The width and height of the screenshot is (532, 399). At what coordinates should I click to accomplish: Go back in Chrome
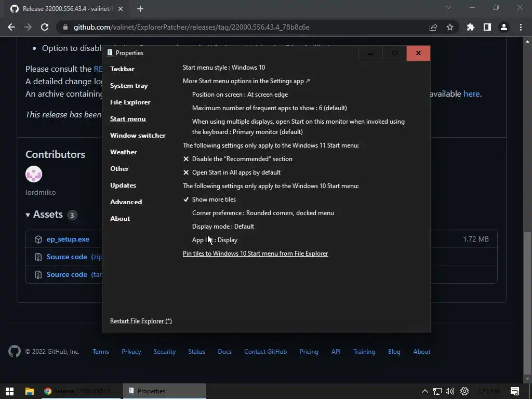click(11, 27)
